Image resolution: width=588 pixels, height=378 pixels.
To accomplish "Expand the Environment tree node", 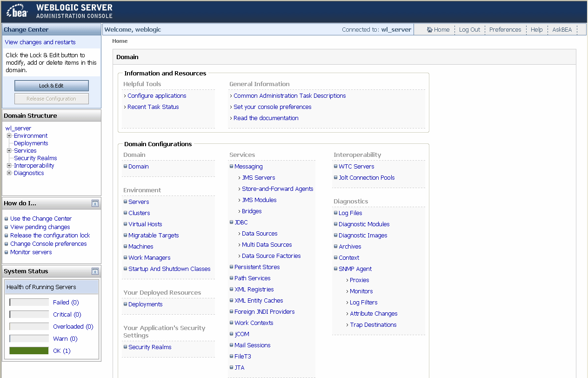I will click(x=9, y=135).
